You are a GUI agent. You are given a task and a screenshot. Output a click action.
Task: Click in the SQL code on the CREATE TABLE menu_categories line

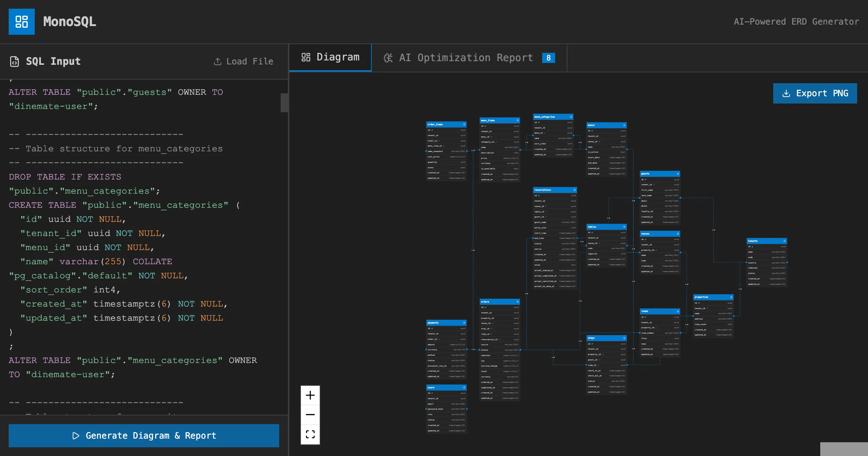(124, 205)
